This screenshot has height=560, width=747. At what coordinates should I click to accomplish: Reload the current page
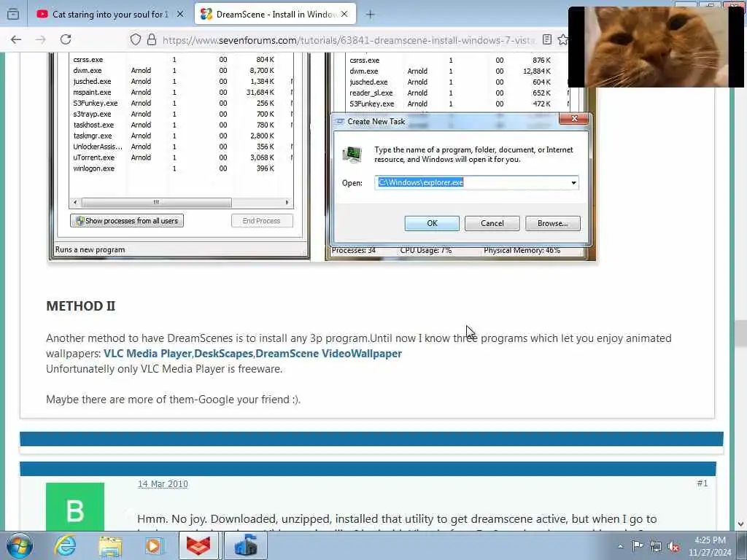66,39
